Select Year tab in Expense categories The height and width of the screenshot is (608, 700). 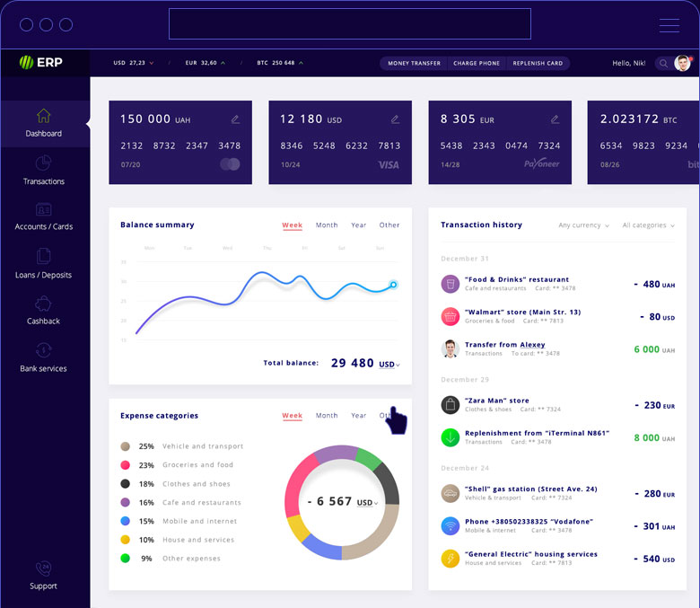coord(358,416)
